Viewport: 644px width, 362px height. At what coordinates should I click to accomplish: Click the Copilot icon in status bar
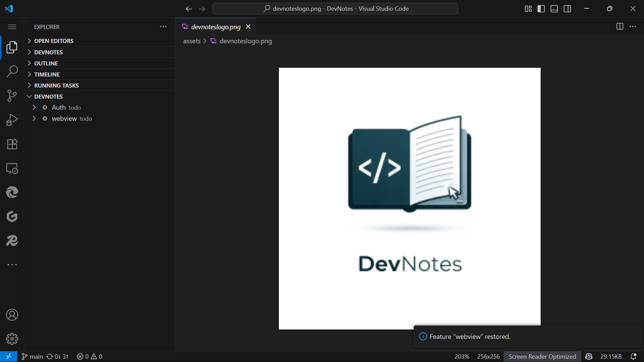pos(589,356)
